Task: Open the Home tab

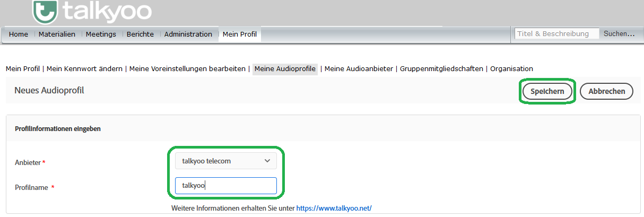Action: point(19,34)
